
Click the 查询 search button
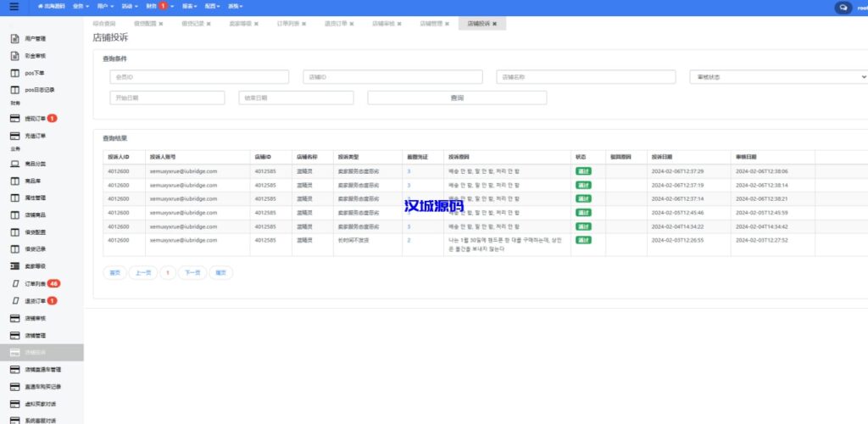457,98
